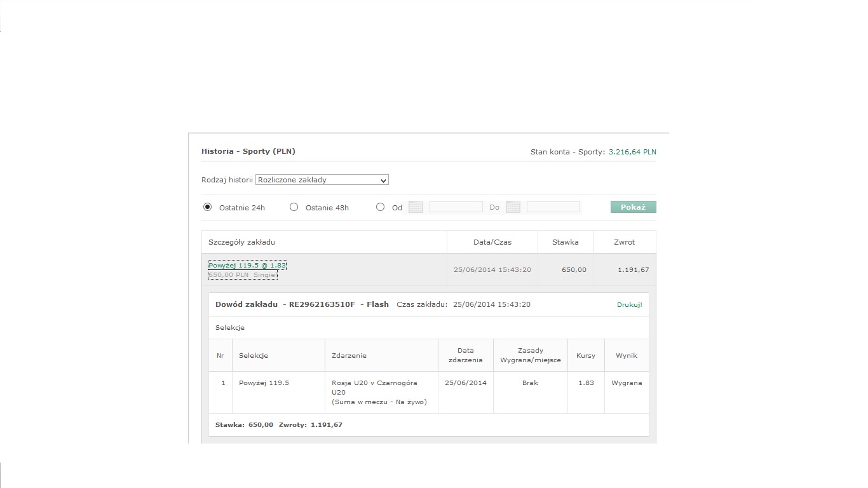
Task: Open the Od calendar picker icon
Action: [x=416, y=207]
